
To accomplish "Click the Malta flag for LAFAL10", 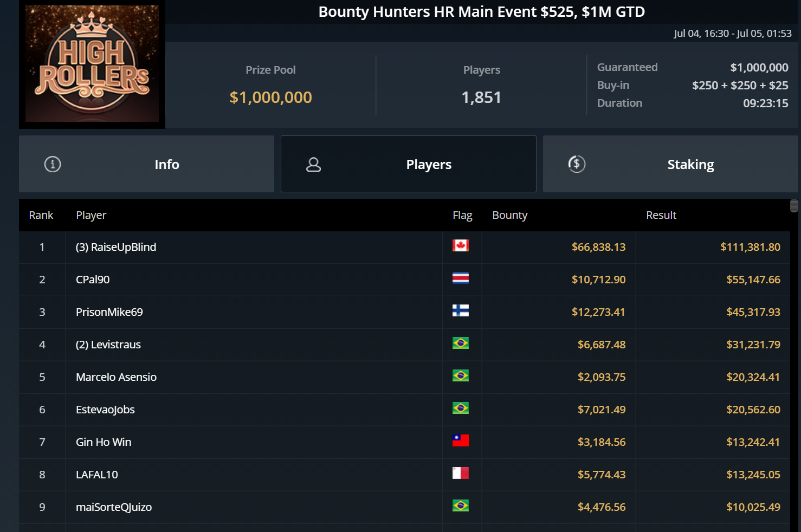I will tap(461, 473).
